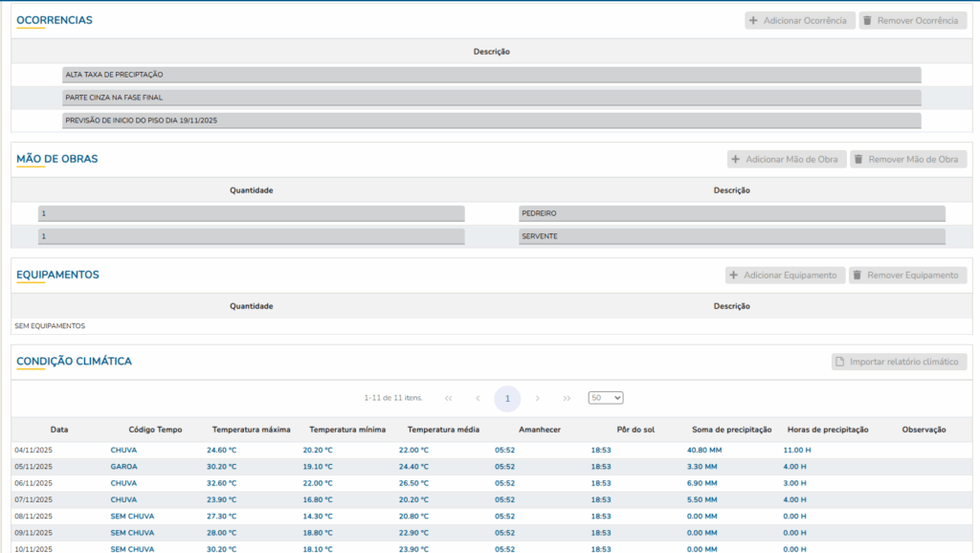
Task: Open the items-per-page dropdown showing 50
Action: 605,398
